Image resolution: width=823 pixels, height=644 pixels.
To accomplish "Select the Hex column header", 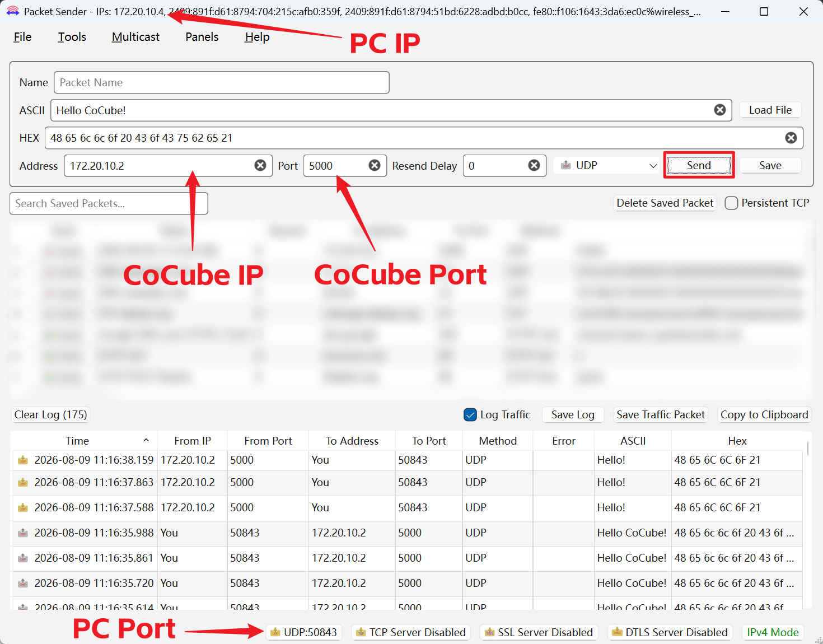I will [737, 441].
